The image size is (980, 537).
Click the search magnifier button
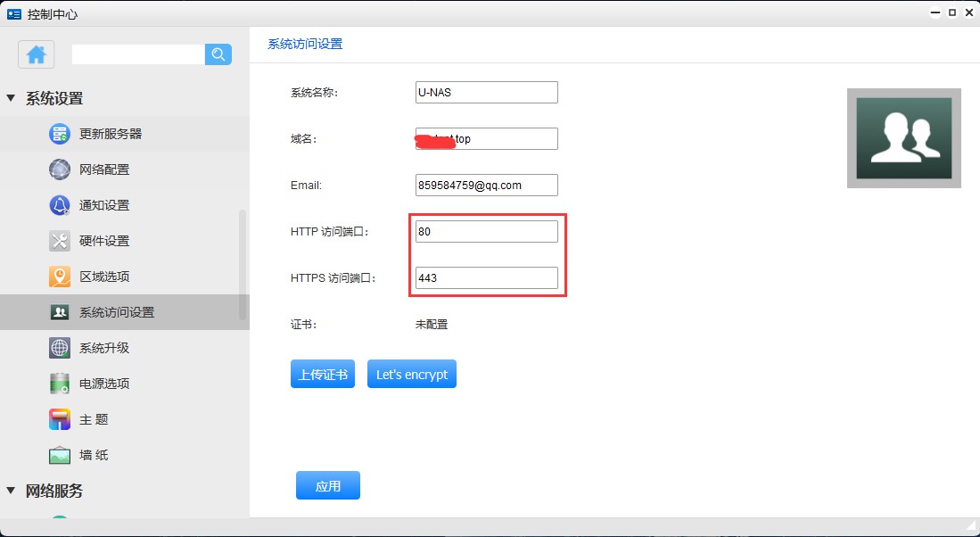pyautogui.click(x=218, y=54)
